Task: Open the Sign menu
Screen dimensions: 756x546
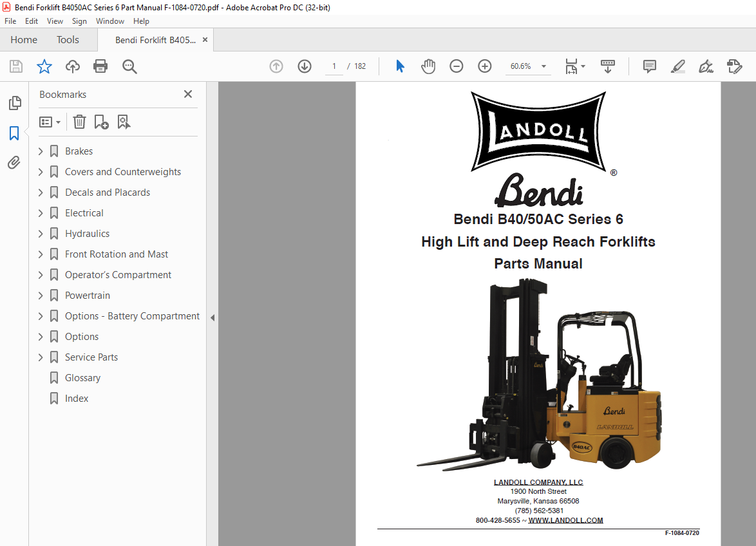Action: point(79,21)
